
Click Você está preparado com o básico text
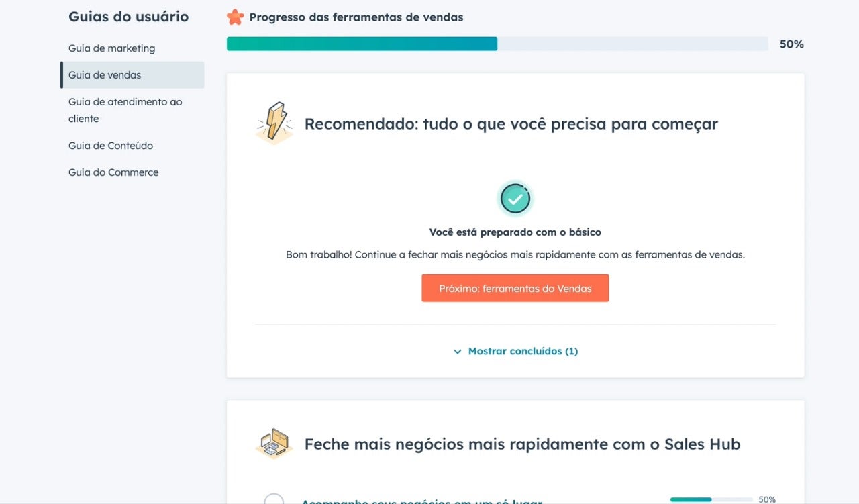pyautogui.click(x=515, y=232)
